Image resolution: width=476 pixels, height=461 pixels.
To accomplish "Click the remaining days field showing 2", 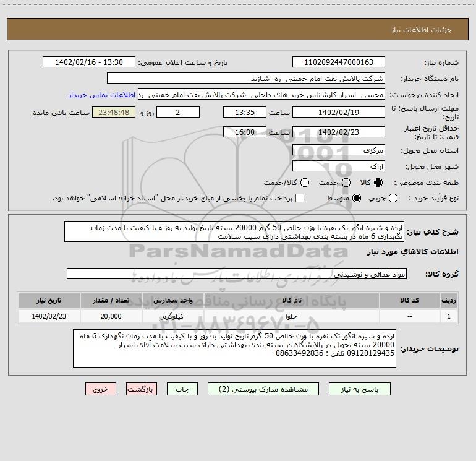I will coord(178,112).
